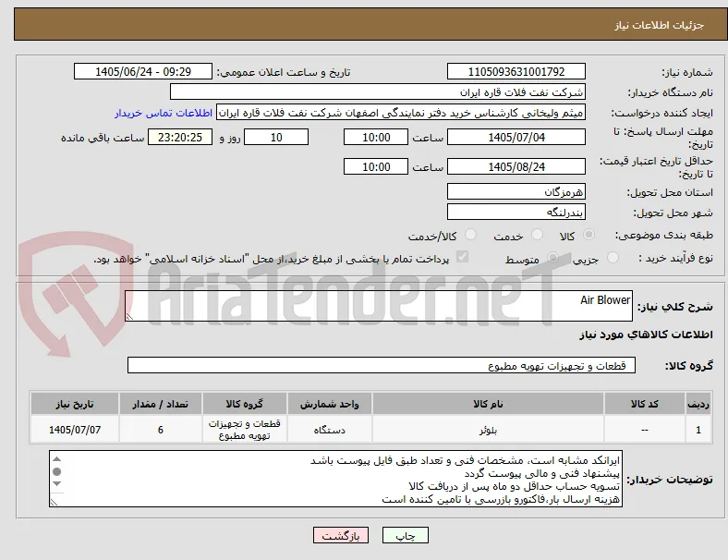Click row number 1 cell
The width and height of the screenshot is (728, 560).
[x=698, y=430]
